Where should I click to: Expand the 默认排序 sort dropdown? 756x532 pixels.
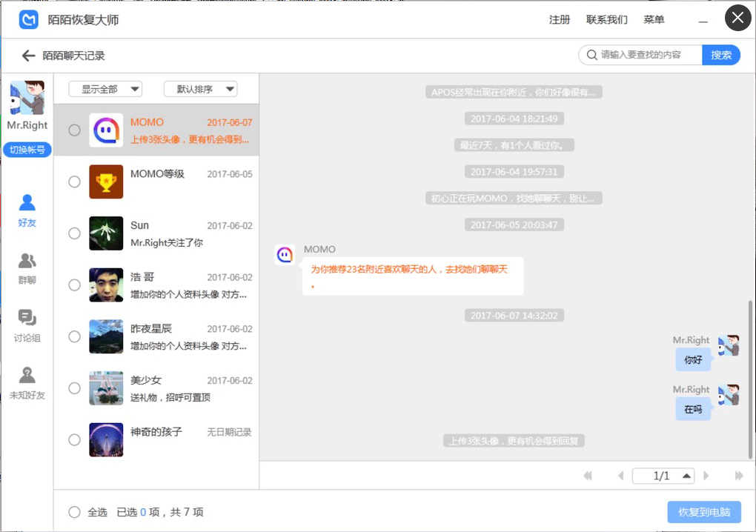pyautogui.click(x=200, y=89)
